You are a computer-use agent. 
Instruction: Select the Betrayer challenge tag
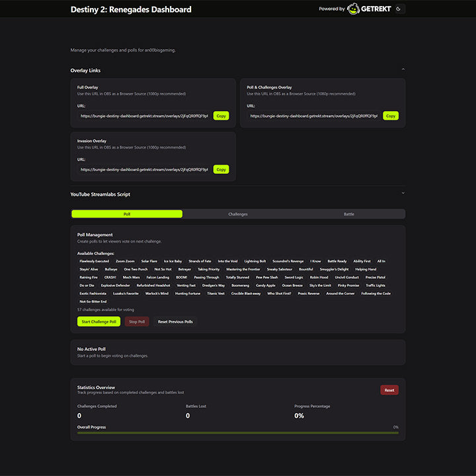(184, 269)
